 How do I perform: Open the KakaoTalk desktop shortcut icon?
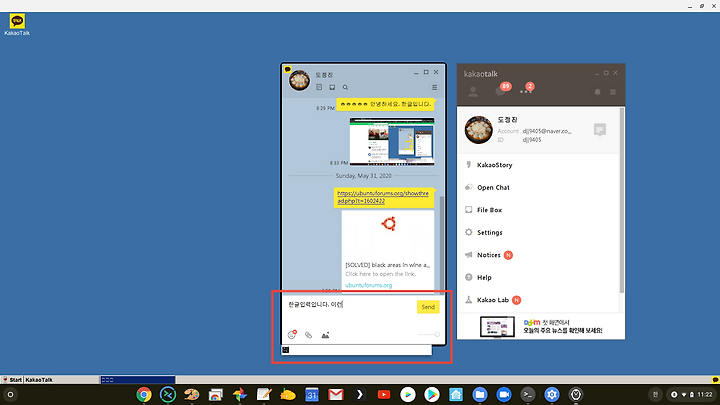(x=17, y=25)
